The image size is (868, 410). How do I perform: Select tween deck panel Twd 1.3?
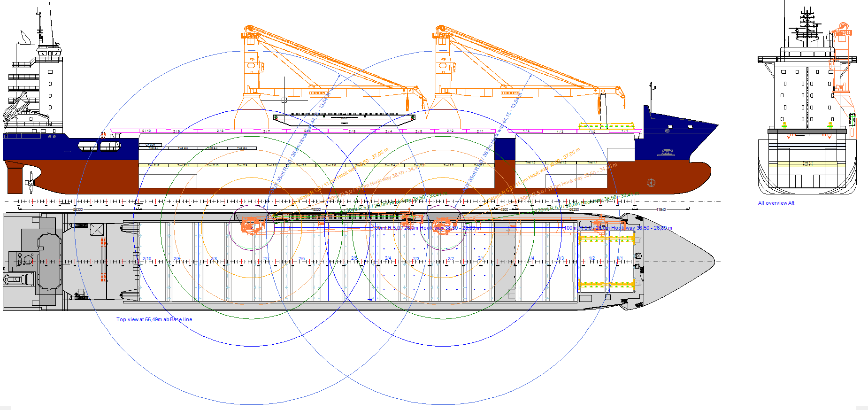coord(530,162)
